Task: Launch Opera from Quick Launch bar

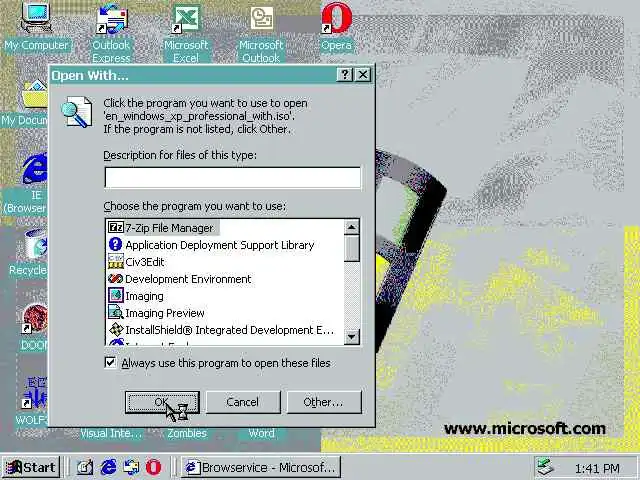Action: click(153, 467)
